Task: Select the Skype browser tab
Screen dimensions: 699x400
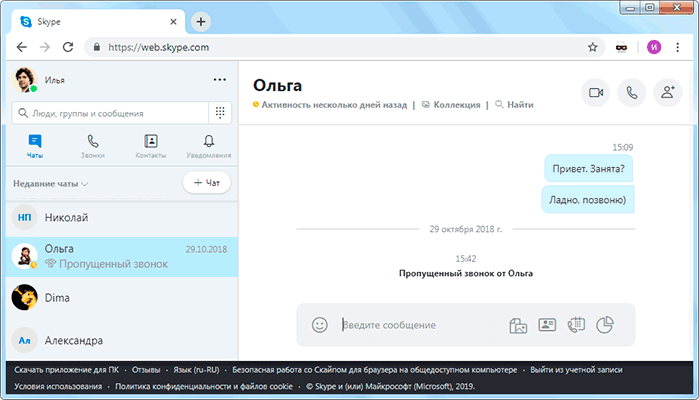Action: (98, 21)
